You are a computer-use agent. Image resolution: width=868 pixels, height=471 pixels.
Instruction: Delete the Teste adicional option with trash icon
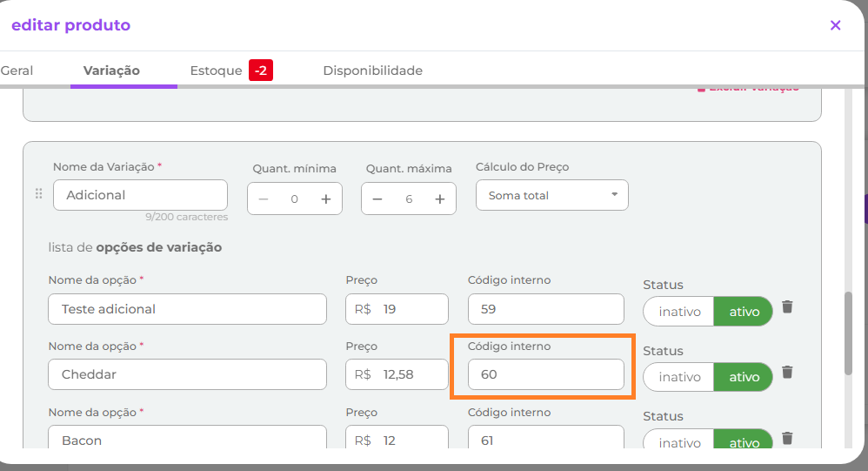(x=787, y=306)
